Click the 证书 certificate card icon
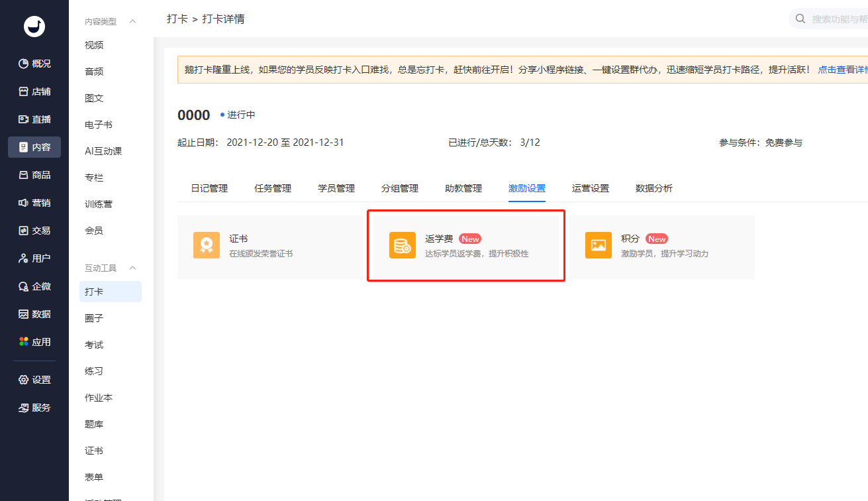The width and height of the screenshot is (868, 501). pos(207,245)
